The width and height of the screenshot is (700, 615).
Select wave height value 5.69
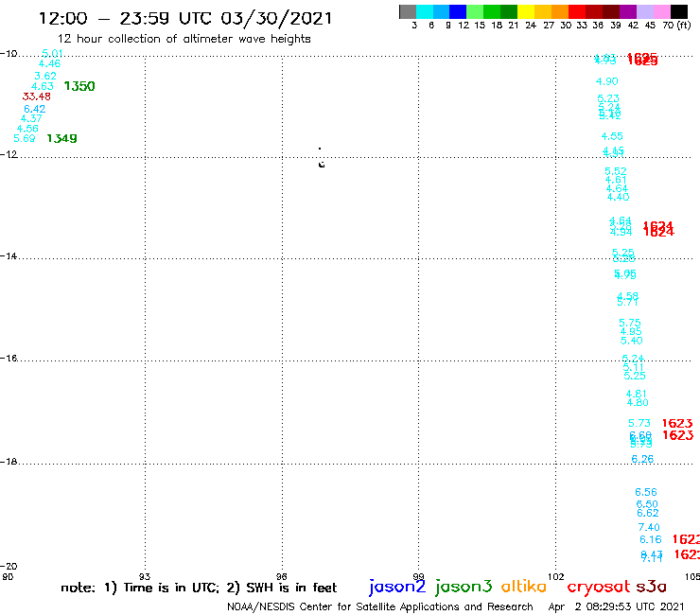pos(24,138)
